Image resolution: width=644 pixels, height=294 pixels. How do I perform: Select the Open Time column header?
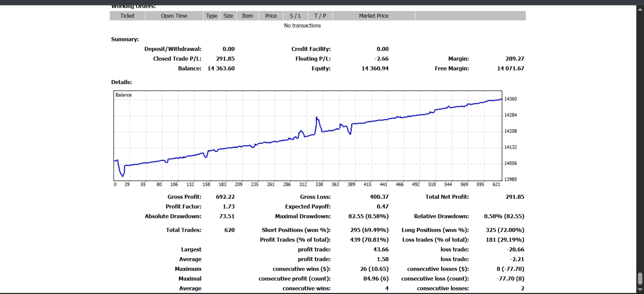pos(174,16)
